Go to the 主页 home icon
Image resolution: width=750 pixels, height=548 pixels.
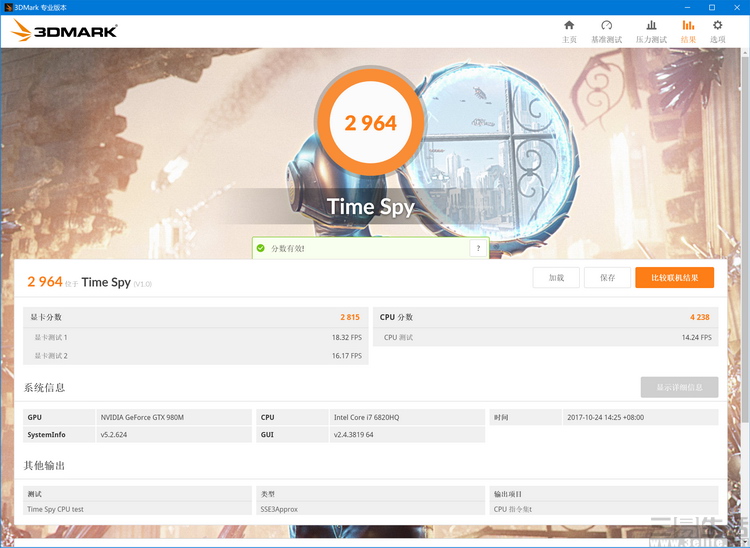click(x=569, y=25)
